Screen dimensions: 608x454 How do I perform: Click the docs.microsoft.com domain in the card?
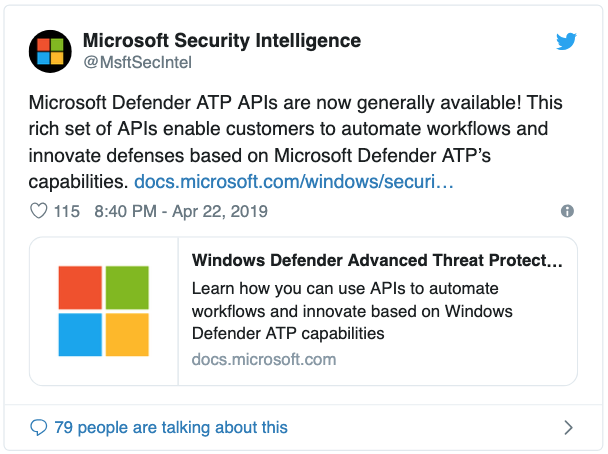263,360
